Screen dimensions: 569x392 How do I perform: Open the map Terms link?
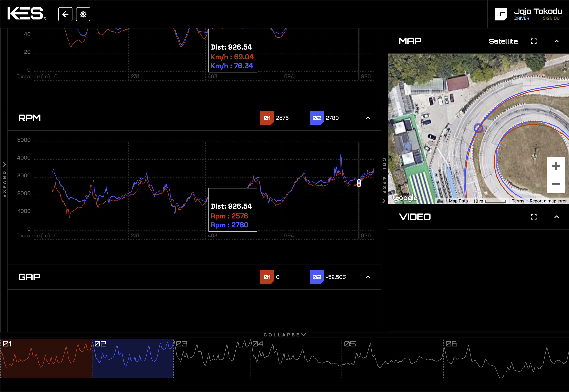[x=518, y=201]
